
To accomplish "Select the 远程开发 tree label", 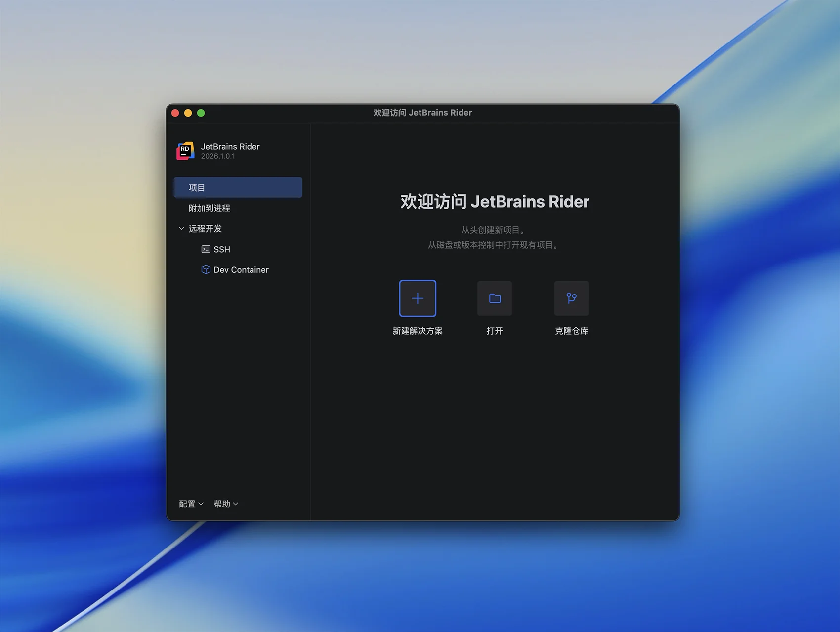I will tap(205, 229).
